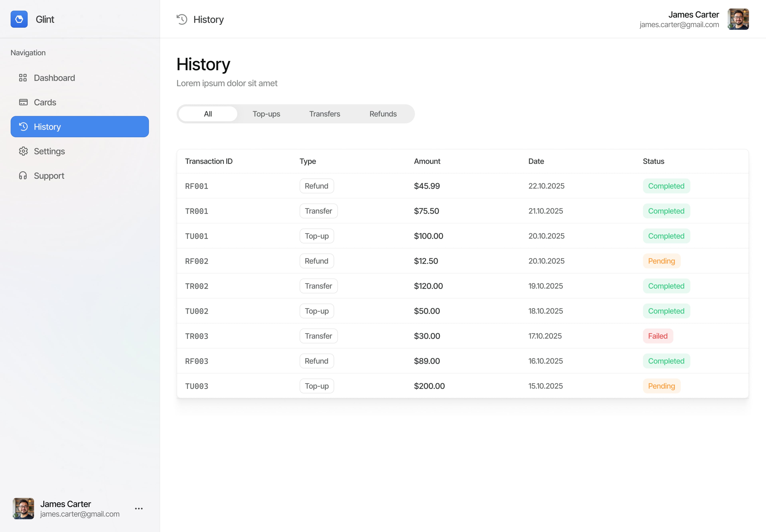Open the Dashboard grid icon

click(x=23, y=78)
